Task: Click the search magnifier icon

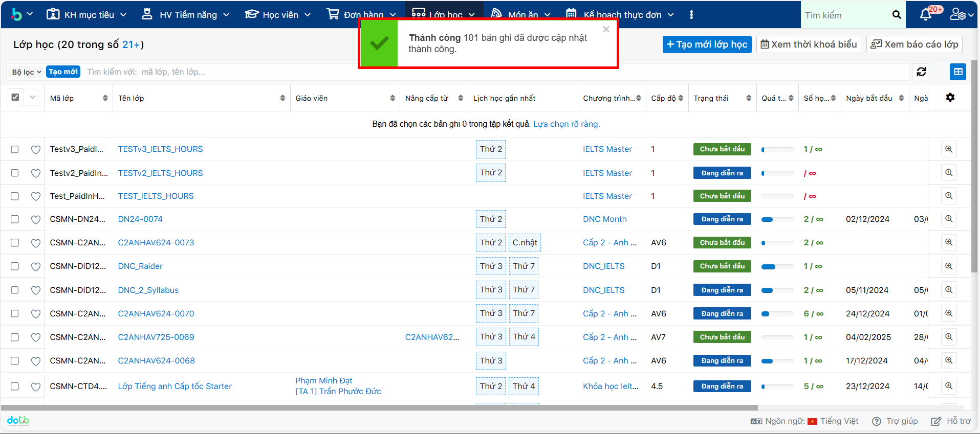Action: 896,15
